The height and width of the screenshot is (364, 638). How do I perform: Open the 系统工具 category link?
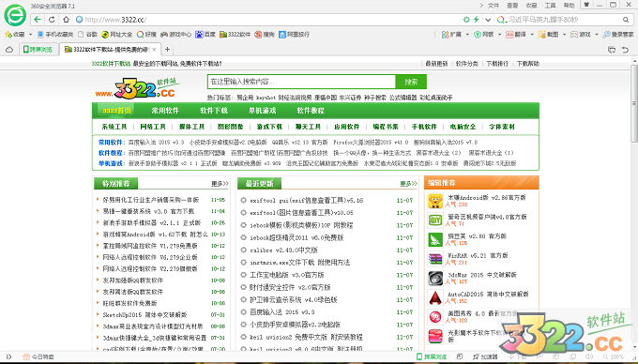click(x=114, y=127)
